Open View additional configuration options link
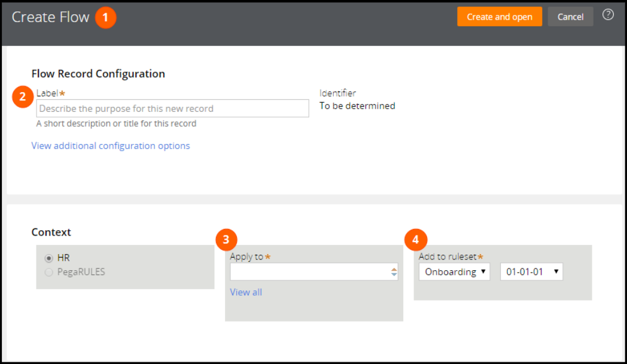Image resolution: width=627 pixels, height=364 pixels. 111,146
